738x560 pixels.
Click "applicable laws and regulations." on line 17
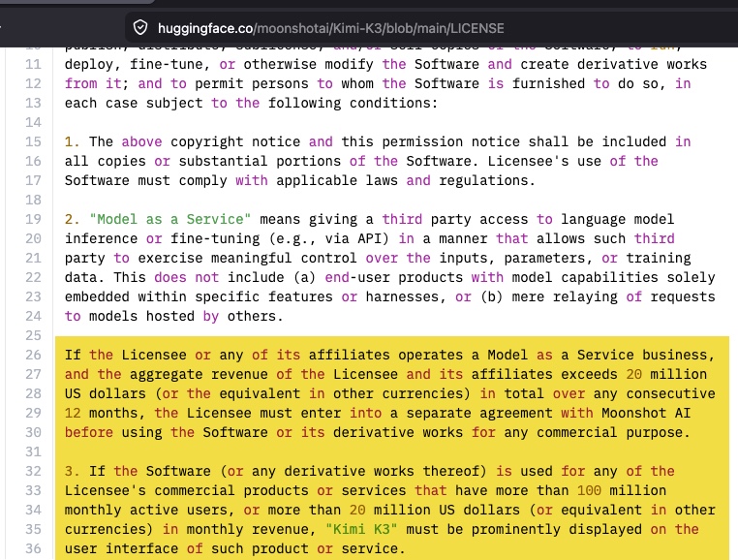(406, 180)
